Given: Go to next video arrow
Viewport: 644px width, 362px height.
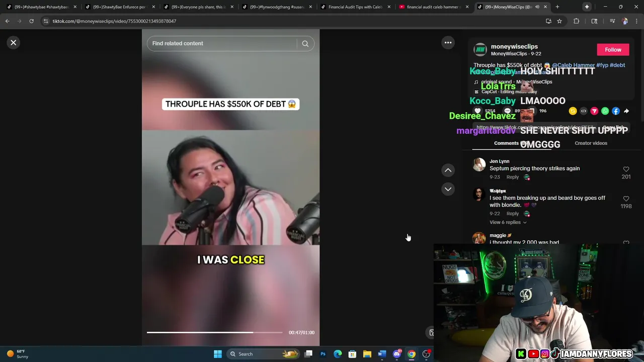Looking at the screenshot, I should (448, 189).
